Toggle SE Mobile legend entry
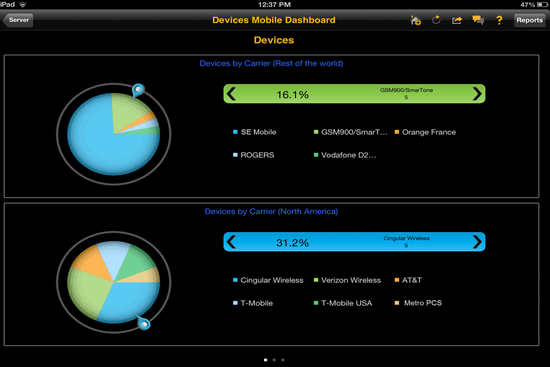The width and height of the screenshot is (550, 367). pyautogui.click(x=255, y=132)
